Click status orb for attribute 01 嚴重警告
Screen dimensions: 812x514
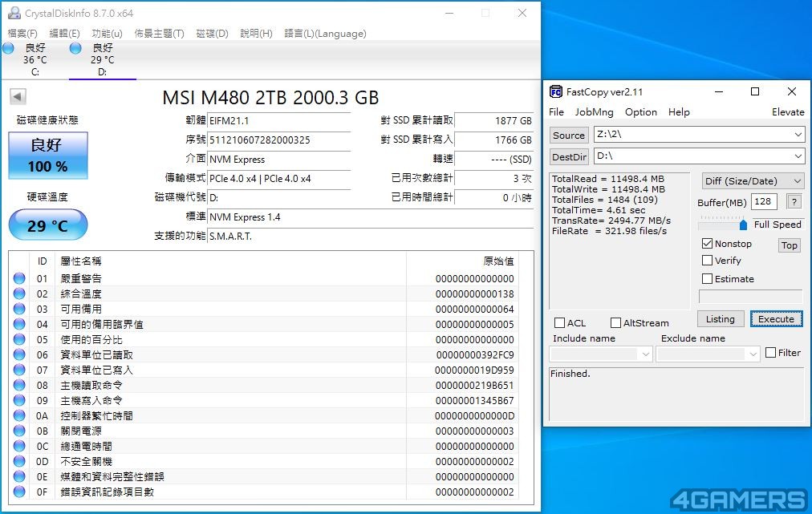[19, 278]
